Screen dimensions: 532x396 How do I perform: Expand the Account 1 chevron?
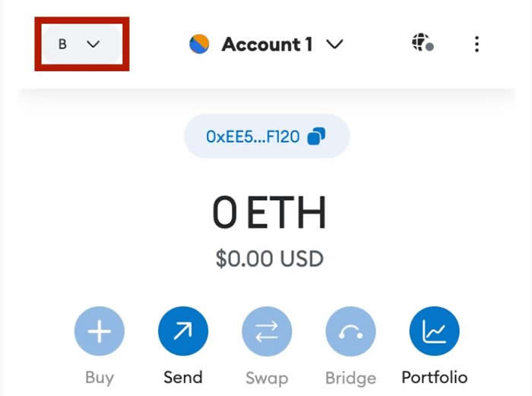point(334,45)
